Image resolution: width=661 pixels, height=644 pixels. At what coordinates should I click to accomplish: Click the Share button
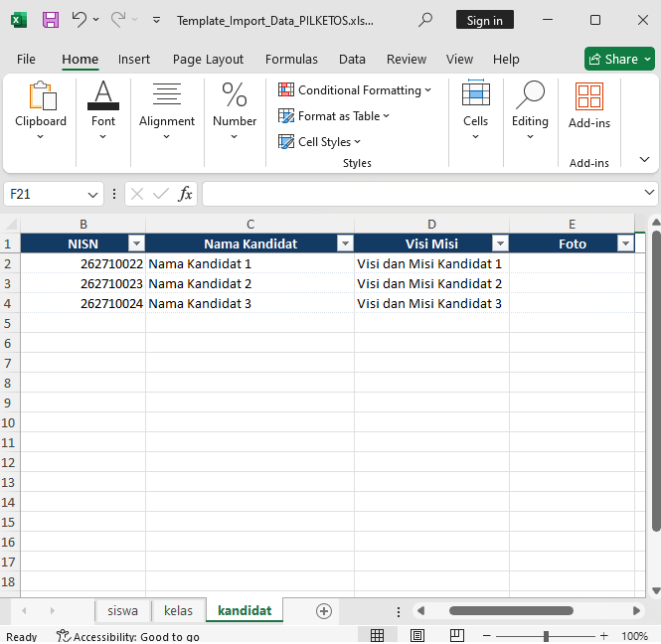619,59
